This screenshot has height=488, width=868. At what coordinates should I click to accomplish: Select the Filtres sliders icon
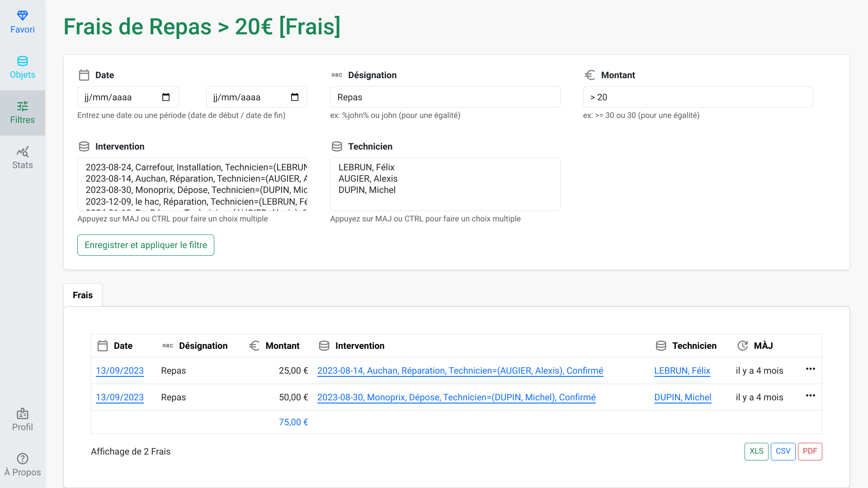tap(23, 106)
